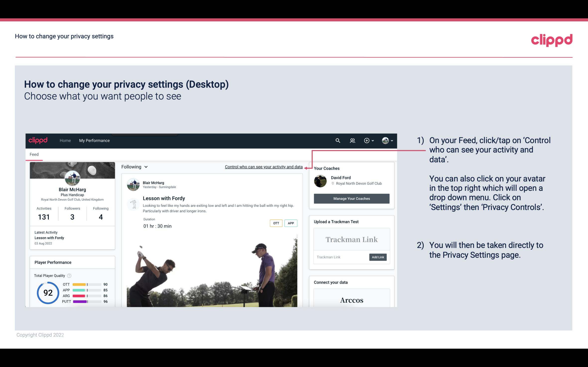Screen dimensions: 588x367
Task: Click 'Control who can see your activity and data'
Action: pyautogui.click(x=263, y=167)
